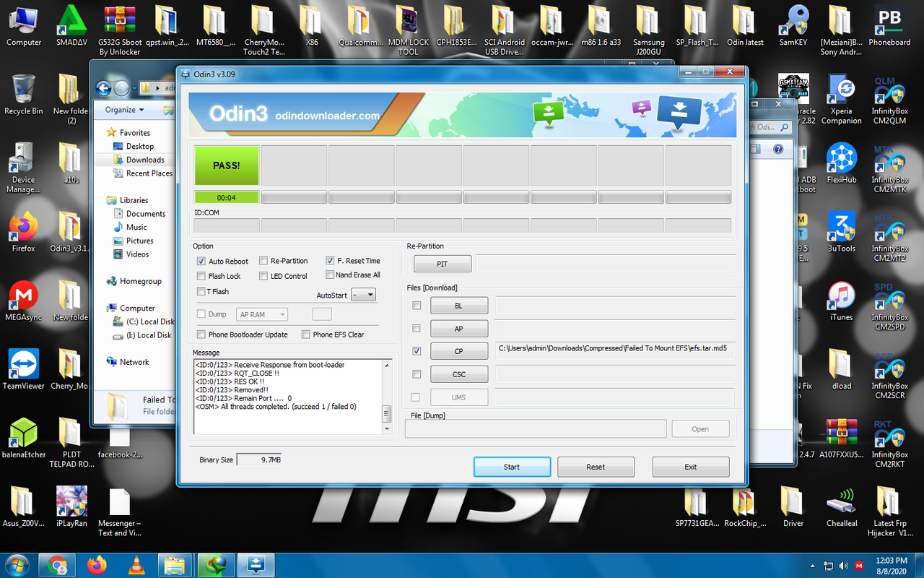Viewport: 924px width, 578px height.
Task: Open the AutoStart dropdown
Action: point(364,295)
